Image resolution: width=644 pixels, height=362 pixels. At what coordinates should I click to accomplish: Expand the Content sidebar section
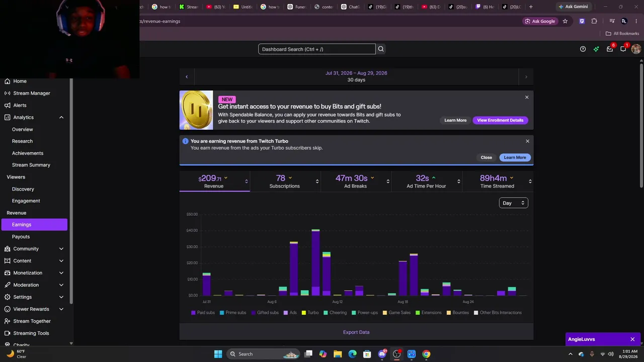click(61, 261)
